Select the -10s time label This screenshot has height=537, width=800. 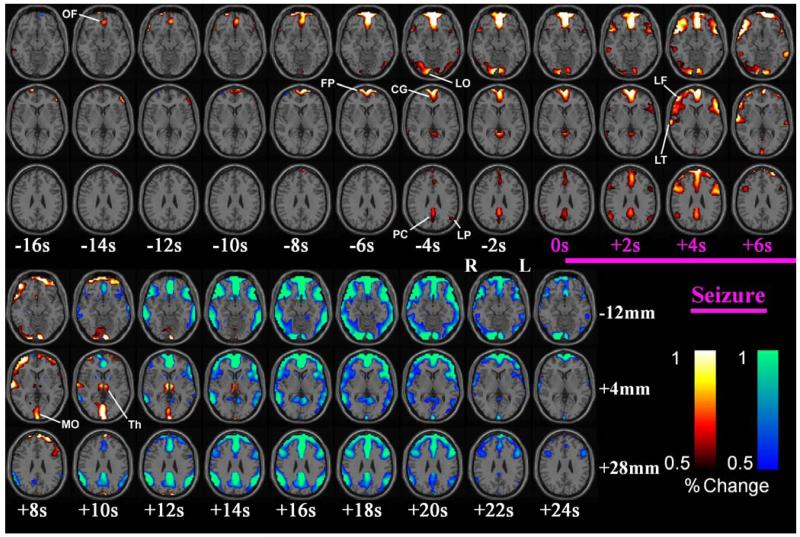point(230,246)
